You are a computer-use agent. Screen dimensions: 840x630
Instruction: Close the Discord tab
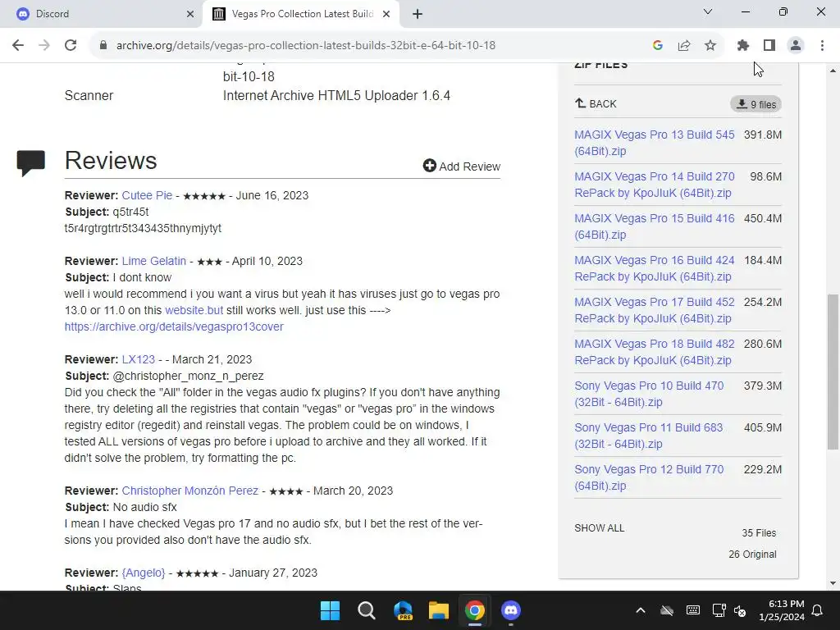tap(190, 14)
